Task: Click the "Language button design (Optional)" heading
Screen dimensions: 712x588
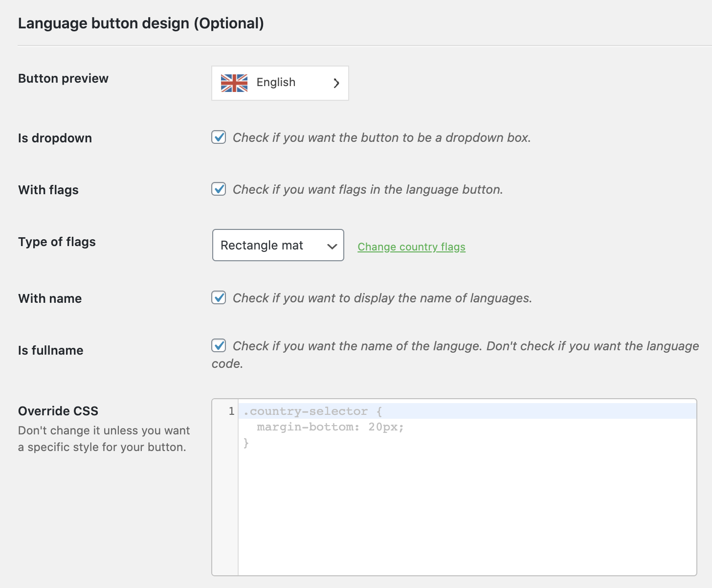Action: click(141, 23)
